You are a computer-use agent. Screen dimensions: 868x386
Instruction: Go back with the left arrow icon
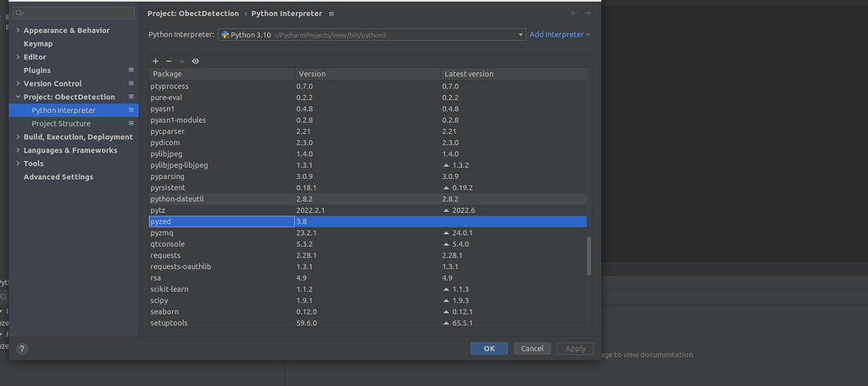click(x=574, y=14)
